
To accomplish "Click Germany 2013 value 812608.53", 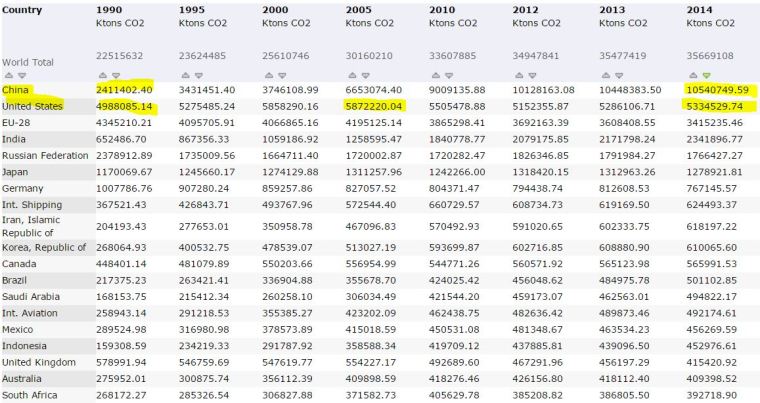I will coord(624,188).
